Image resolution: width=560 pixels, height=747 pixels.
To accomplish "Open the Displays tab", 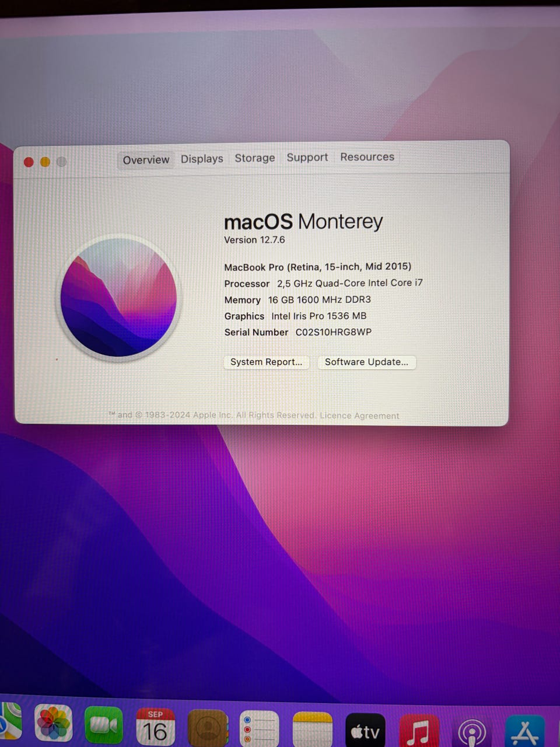I will (202, 159).
